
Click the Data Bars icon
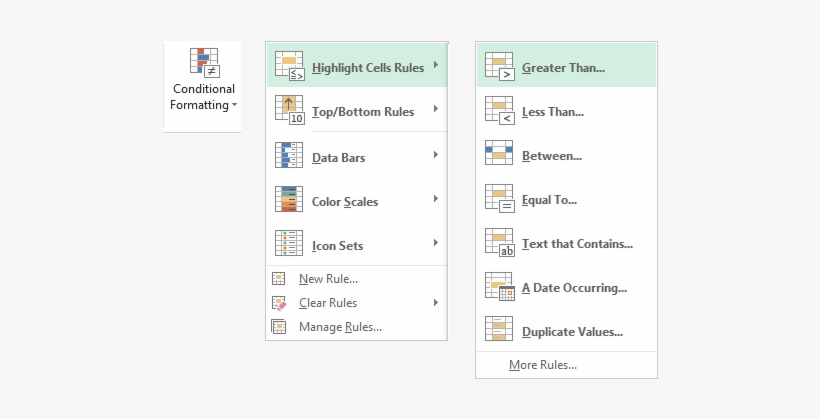289,155
